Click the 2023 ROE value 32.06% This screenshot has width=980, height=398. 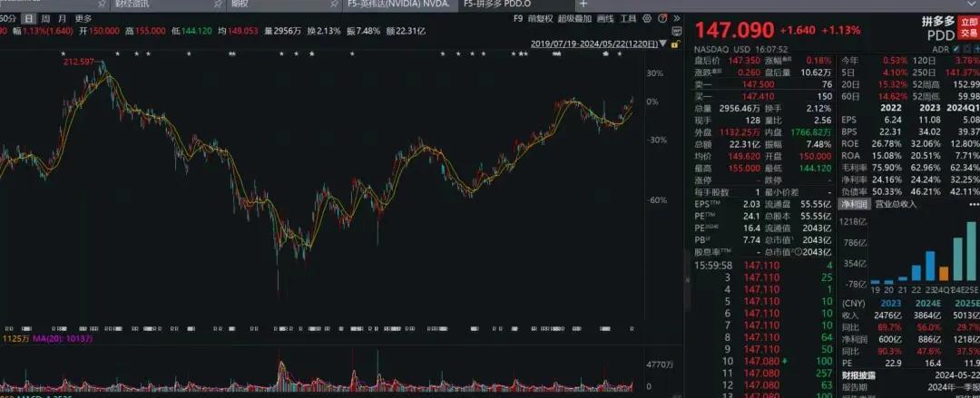point(926,144)
